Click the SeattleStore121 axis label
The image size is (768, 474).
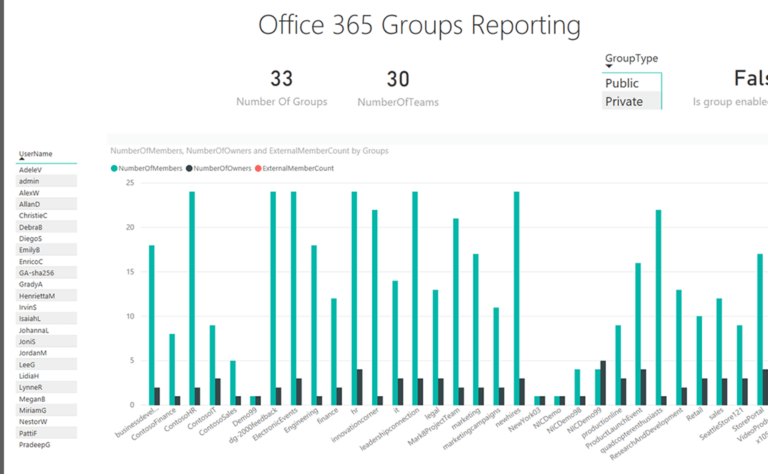(x=721, y=424)
